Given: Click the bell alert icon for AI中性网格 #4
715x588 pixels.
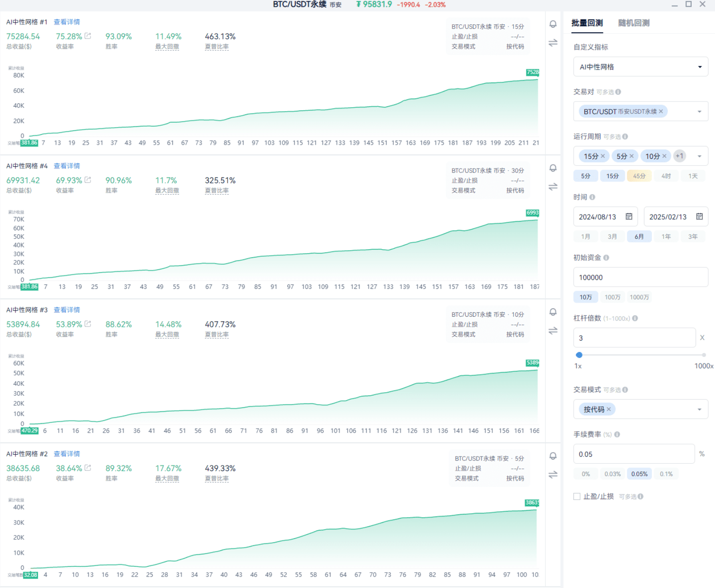Looking at the screenshot, I should click(553, 168).
